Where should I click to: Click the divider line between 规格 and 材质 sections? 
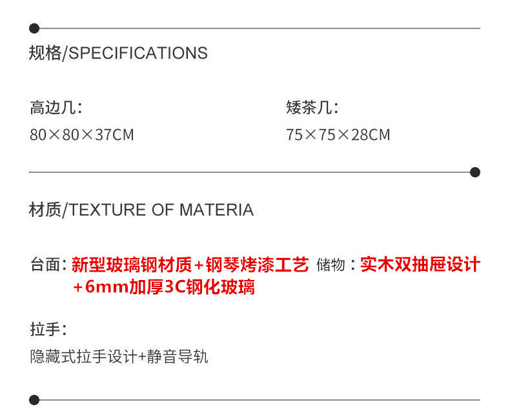[252, 172]
